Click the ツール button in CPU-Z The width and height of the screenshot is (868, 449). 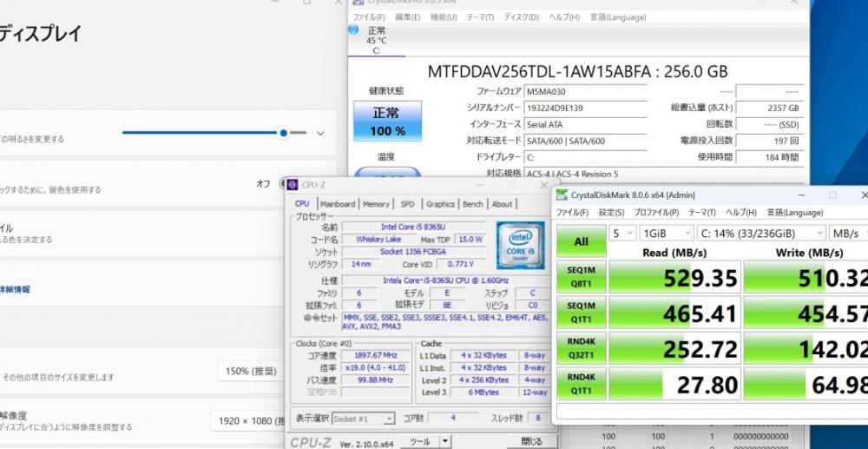point(419,441)
